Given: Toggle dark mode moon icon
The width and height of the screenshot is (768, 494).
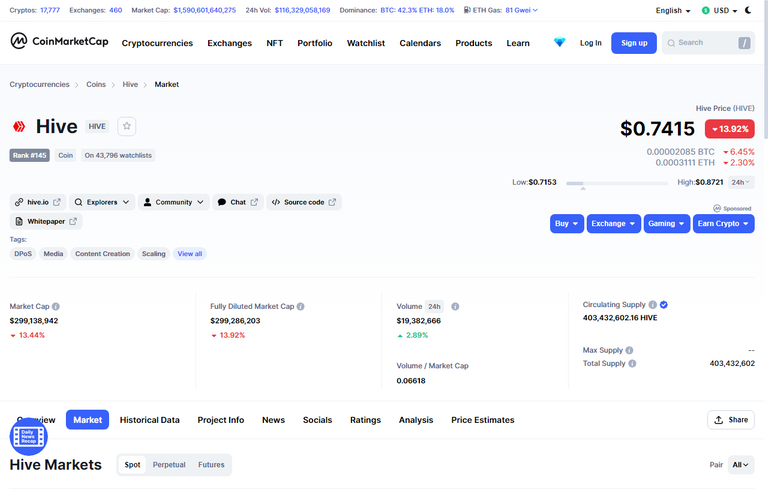Looking at the screenshot, I should [x=748, y=10].
